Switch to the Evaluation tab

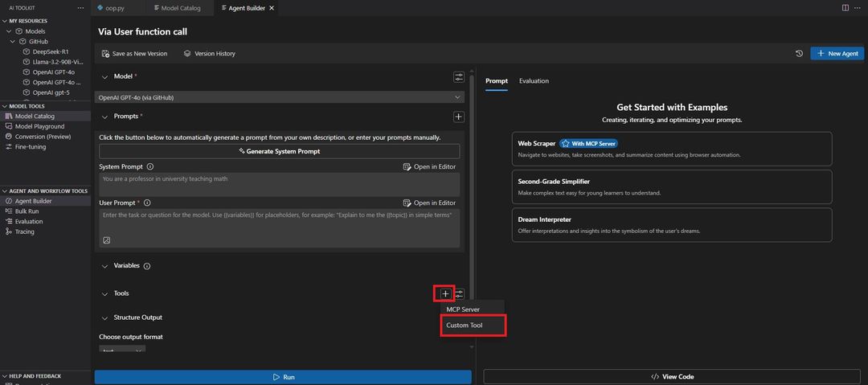tap(534, 81)
